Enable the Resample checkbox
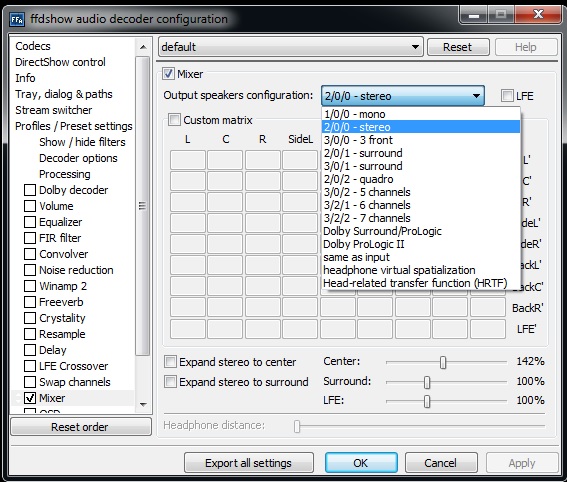567x482 pixels. (x=30, y=334)
